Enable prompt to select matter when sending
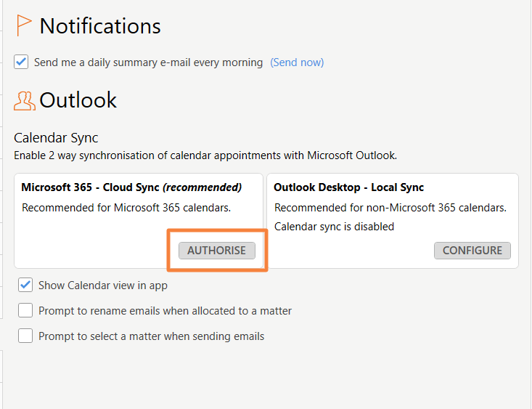Image resolution: width=532 pixels, height=409 pixels. [25, 336]
